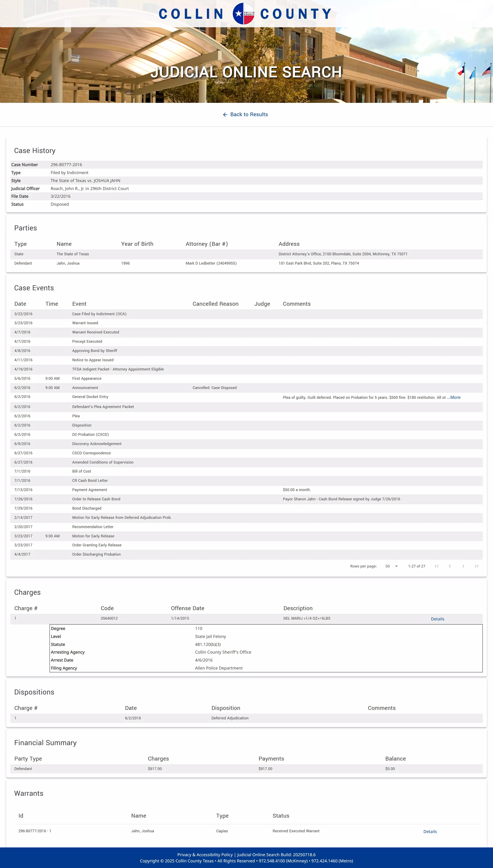Toggle charge 1 Details link
This screenshot has height=868, width=493.
pos(437,619)
